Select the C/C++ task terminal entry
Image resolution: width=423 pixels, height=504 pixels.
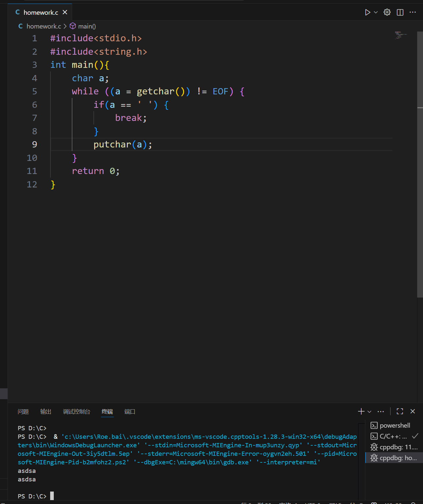click(394, 436)
